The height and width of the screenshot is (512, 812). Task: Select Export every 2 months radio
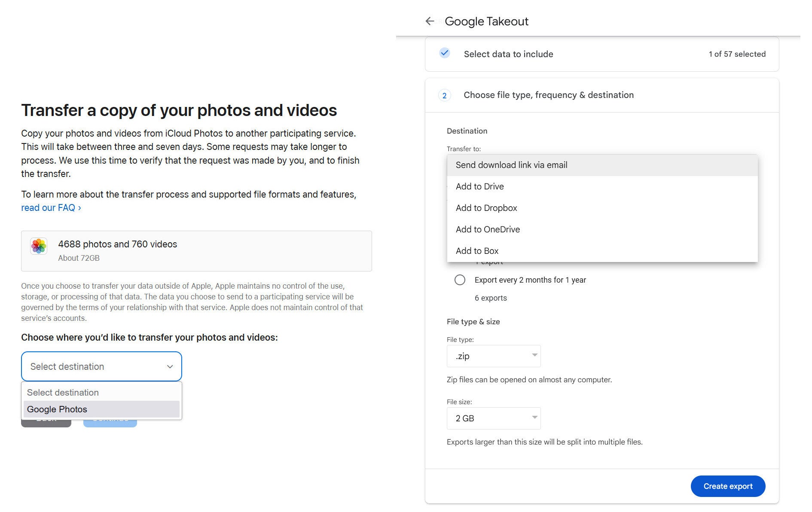point(460,280)
